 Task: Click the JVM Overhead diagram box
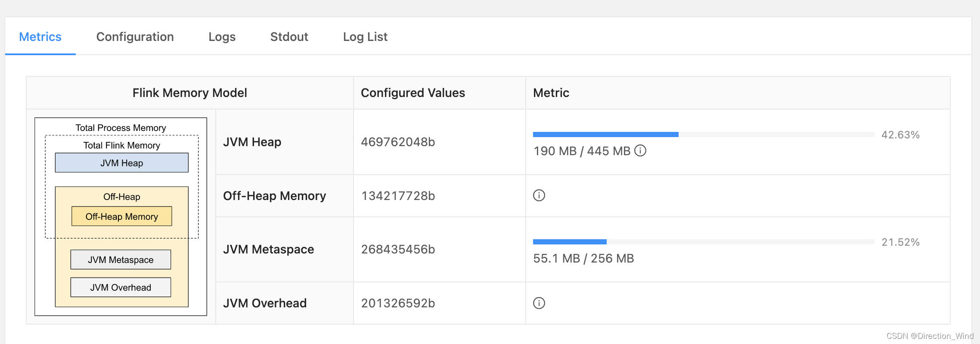(121, 287)
